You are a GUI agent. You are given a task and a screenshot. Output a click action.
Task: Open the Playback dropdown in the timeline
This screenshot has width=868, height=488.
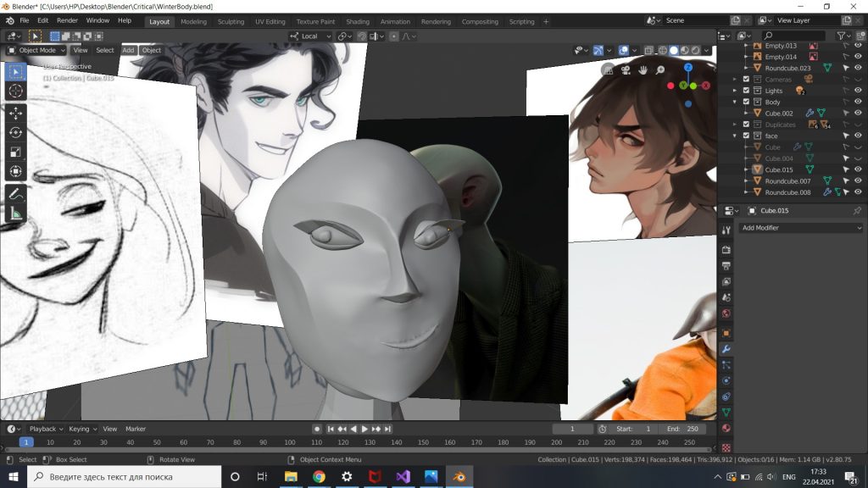46,429
